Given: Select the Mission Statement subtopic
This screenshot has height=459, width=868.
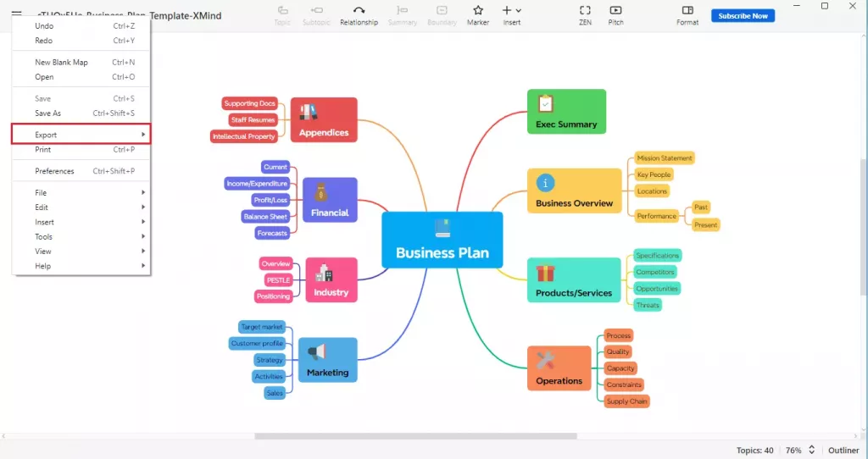Looking at the screenshot, I should point(665,158).
